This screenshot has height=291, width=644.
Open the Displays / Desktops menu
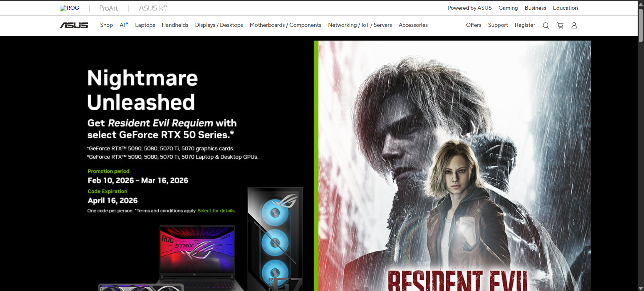pyautogui.click(x=219, y=25)
